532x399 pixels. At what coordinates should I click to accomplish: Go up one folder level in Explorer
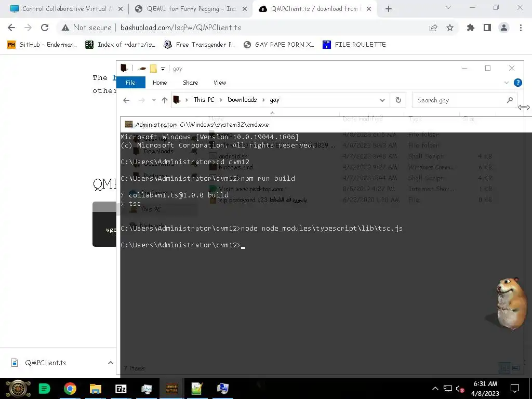click(x=165, y=100)
